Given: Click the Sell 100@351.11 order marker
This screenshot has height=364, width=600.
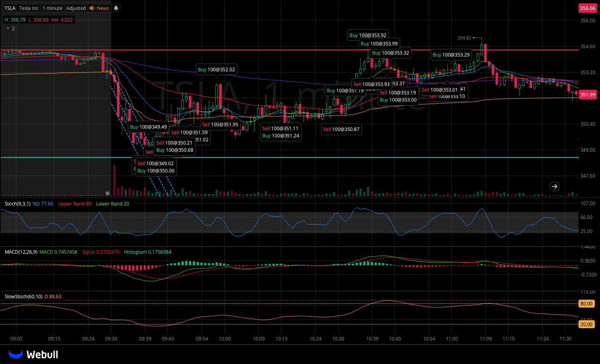Looking at the screenshot, I should (x=280, y=128).
